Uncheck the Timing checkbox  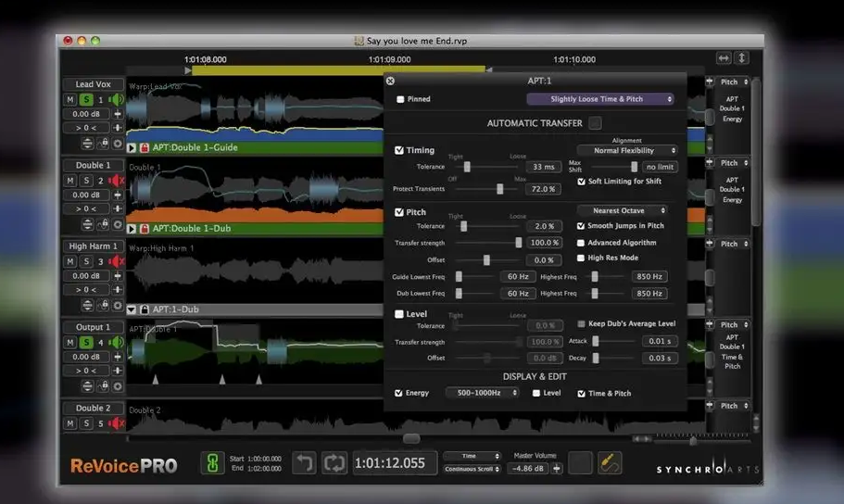(x=399, y=150)
